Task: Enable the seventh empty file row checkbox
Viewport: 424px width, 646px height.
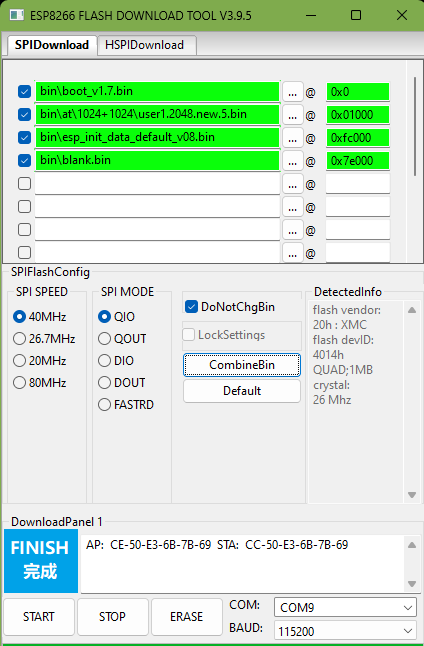Action: [24, 229]
